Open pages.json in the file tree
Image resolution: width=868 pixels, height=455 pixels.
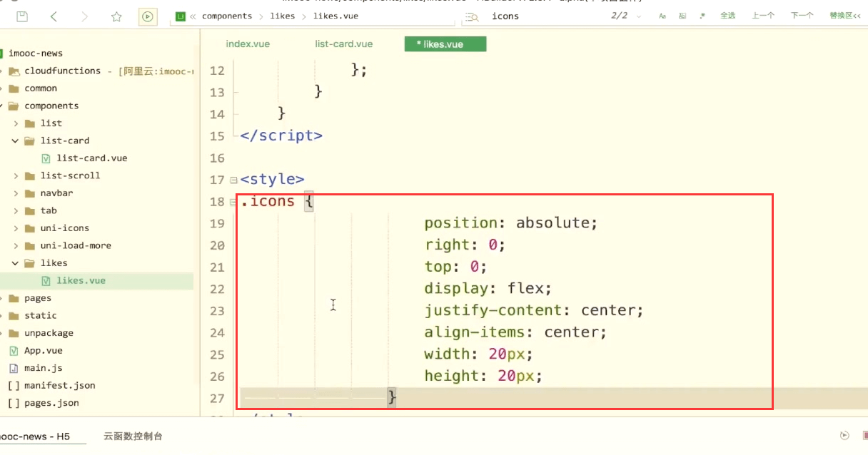click(x=51, y=403)
